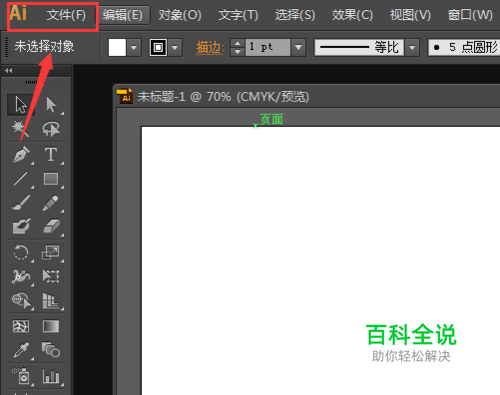Click the 1 pt stroke weight field

[x=268, y=47]
